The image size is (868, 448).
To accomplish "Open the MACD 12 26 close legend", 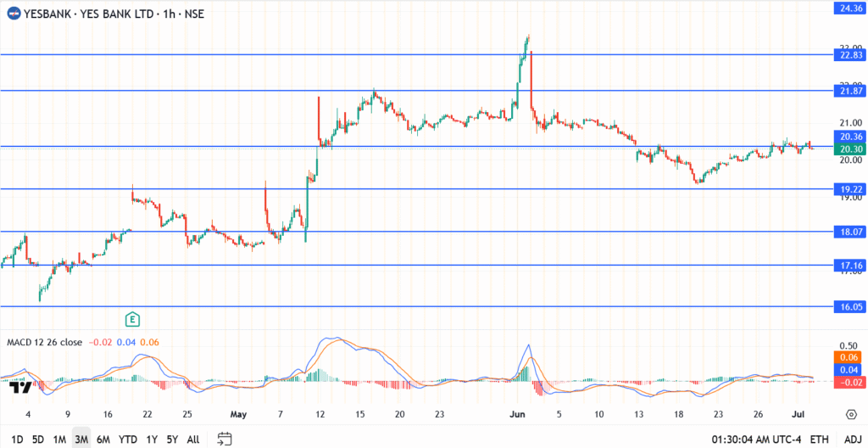I will point(44,342).
